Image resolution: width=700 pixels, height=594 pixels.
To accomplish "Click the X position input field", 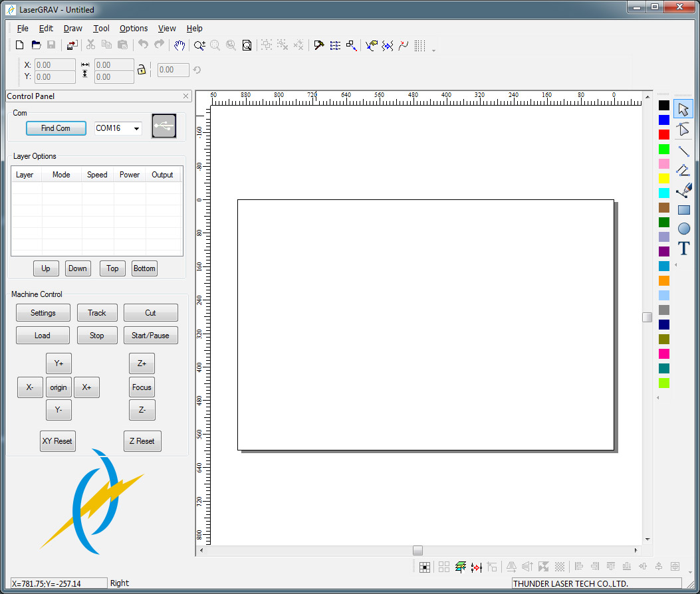I will tap(55, 65).
